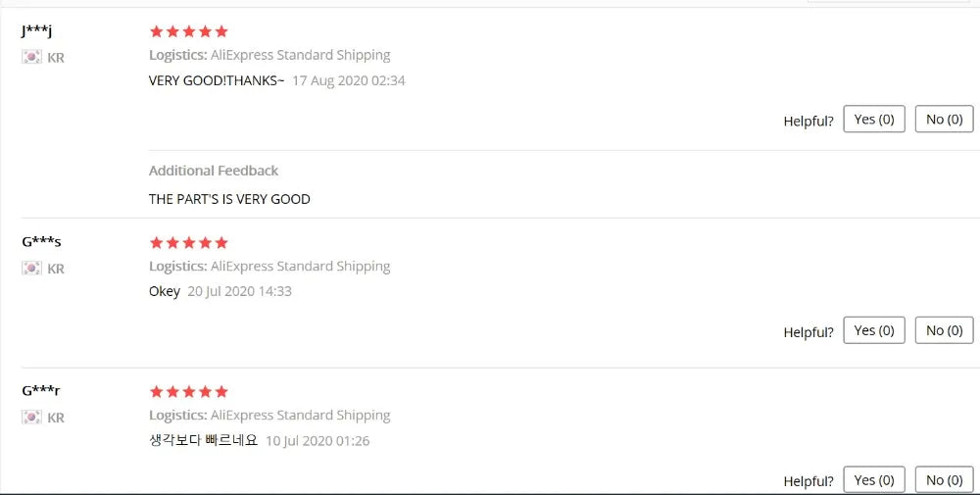Click the five-star rating on J***j review
Screen dimensions: 980x495
188,31
